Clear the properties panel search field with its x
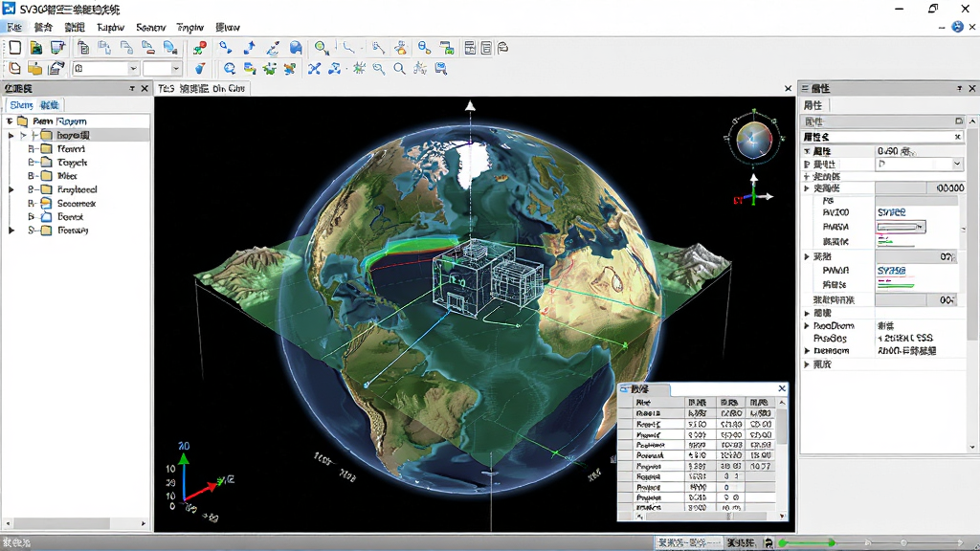This screenshot has height=551, width=980. pyautogui.click(x=957, y=137)
